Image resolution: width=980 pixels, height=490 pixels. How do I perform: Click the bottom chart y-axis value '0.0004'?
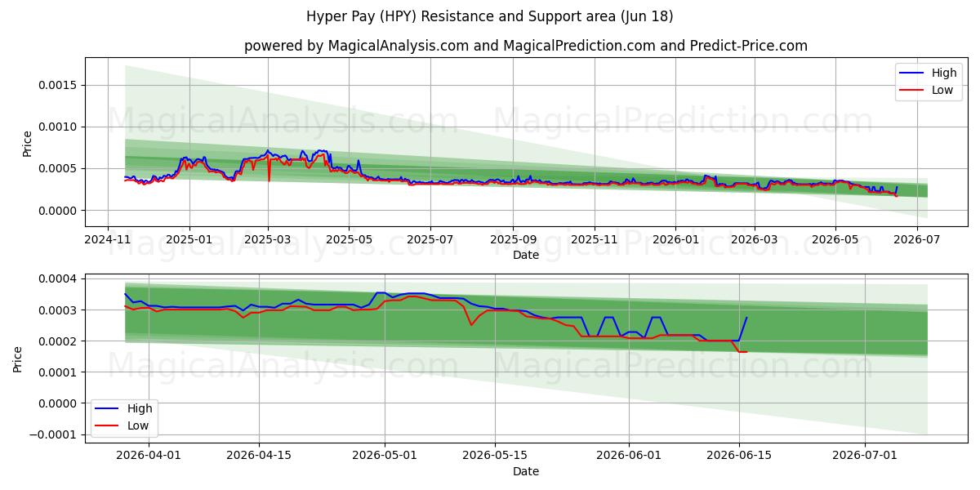(x=58, y=279)
